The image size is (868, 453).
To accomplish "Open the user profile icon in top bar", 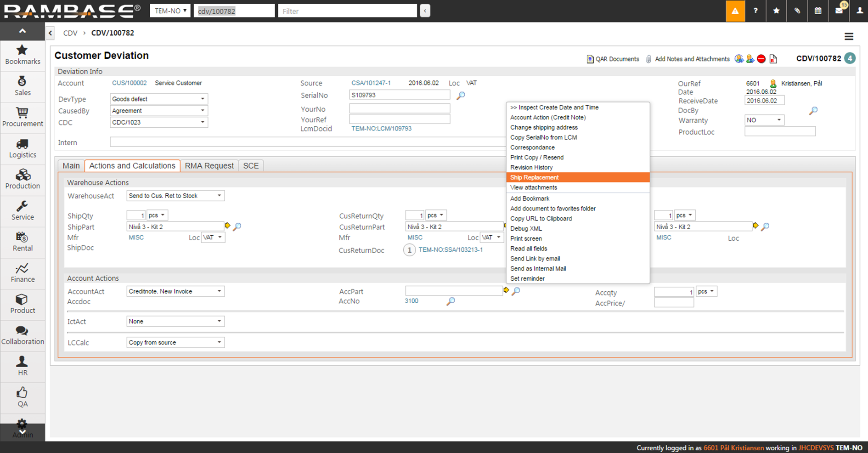I will (859, 11).
